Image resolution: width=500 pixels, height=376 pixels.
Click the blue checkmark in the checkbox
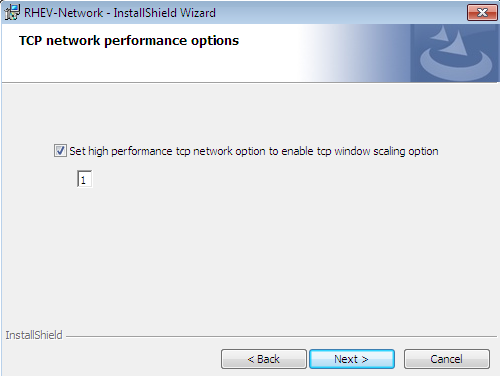60,151
